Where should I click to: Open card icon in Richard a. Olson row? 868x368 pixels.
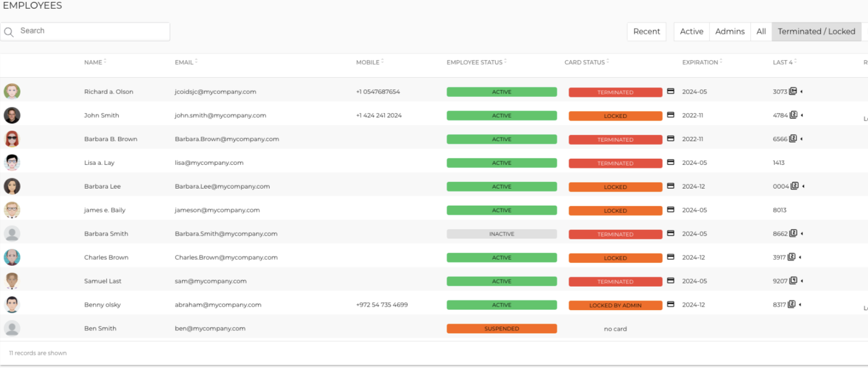(670, 91)
